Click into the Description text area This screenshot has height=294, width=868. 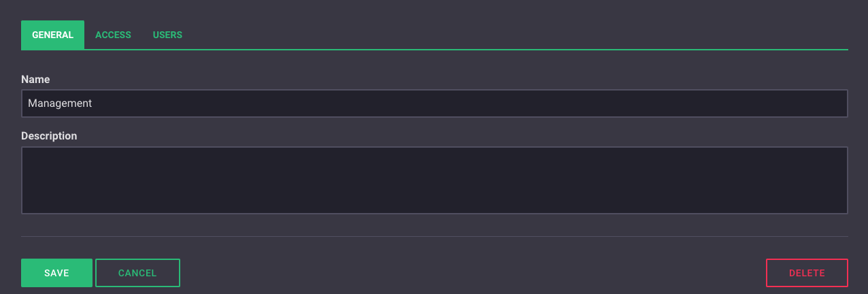[x=434, y=180]
